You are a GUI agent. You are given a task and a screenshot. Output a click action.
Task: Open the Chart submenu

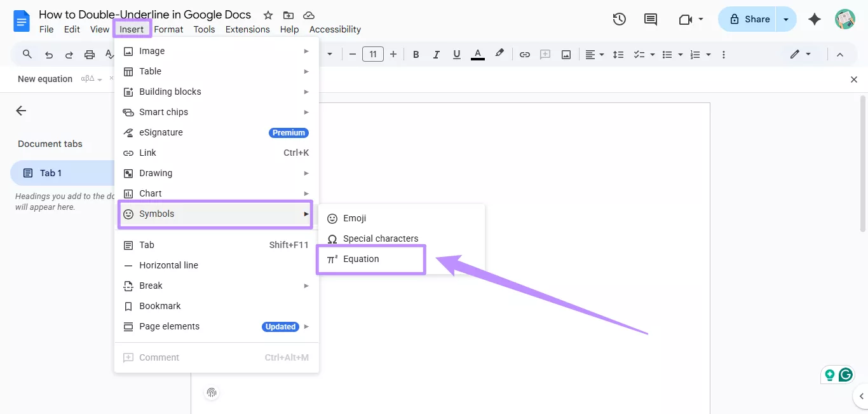216,193
